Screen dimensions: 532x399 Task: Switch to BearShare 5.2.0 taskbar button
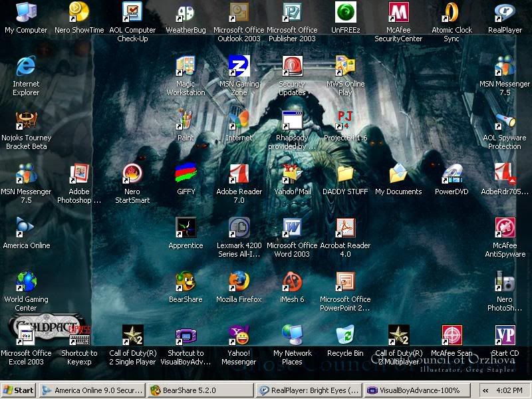[x=200, y=390]
